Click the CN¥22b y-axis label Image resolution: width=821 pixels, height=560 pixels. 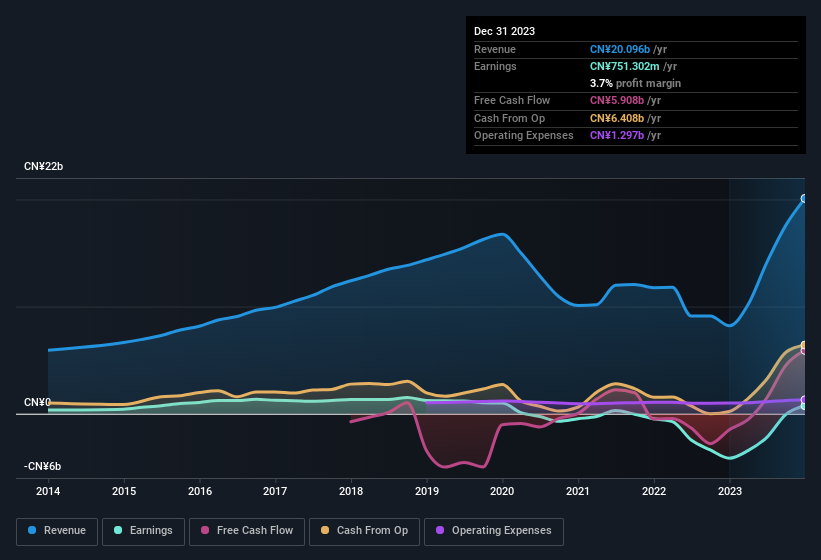(x=43, y=166)
